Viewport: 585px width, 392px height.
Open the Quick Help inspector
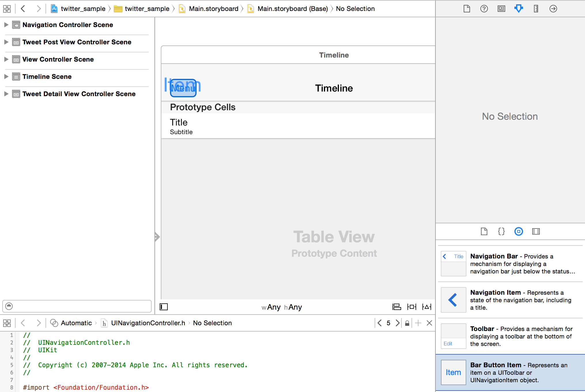pyautogui.click(x=484, y=9)
